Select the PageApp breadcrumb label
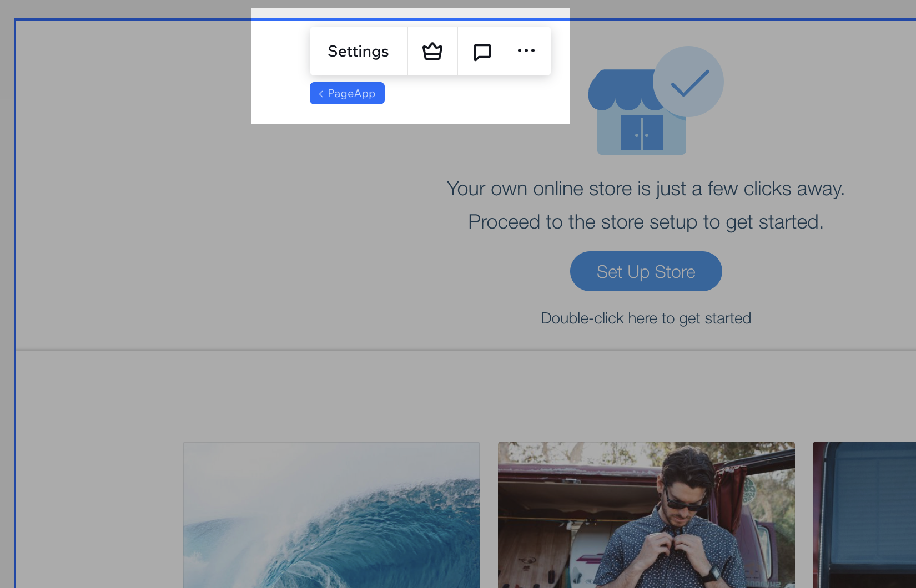 (351, 93)
